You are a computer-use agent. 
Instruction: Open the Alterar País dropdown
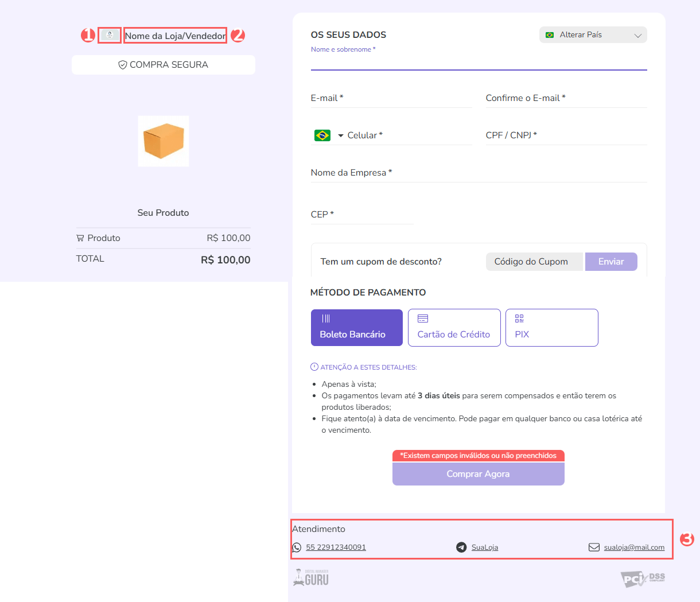pyautogui.click(x=593, y=34)
